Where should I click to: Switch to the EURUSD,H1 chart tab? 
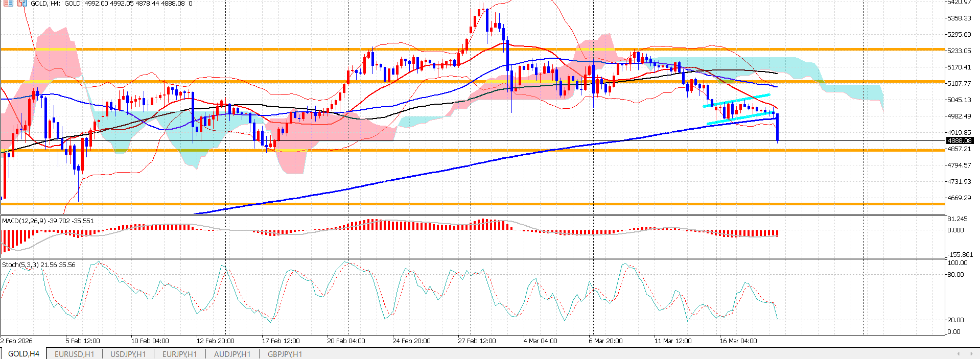pyautogui.click(x=74, y=354)
